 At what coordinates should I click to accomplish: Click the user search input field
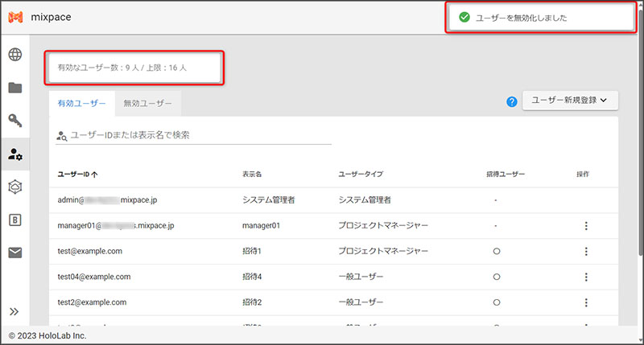(x=197, y=135)
